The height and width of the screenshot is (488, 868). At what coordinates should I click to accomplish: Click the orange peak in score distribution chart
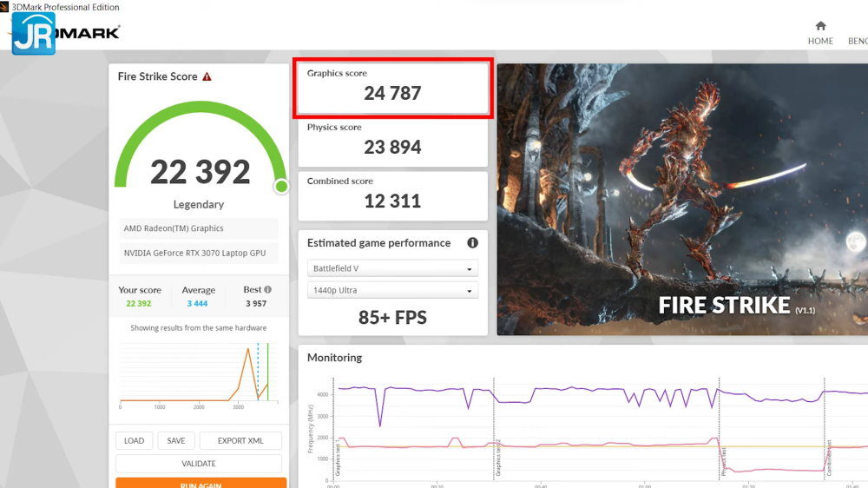(249, 349)
